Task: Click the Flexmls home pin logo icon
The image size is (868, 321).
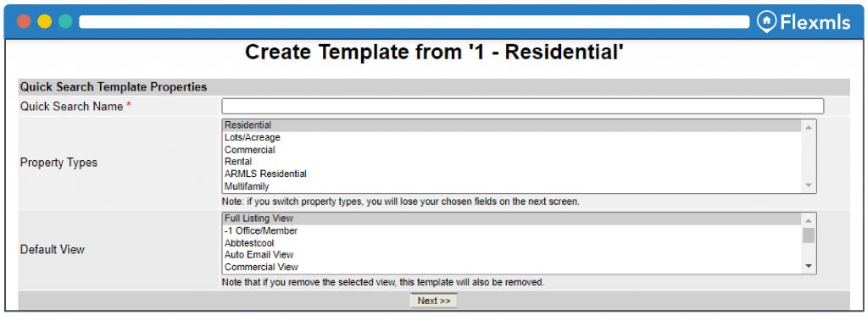Action: tap(766, 21)
